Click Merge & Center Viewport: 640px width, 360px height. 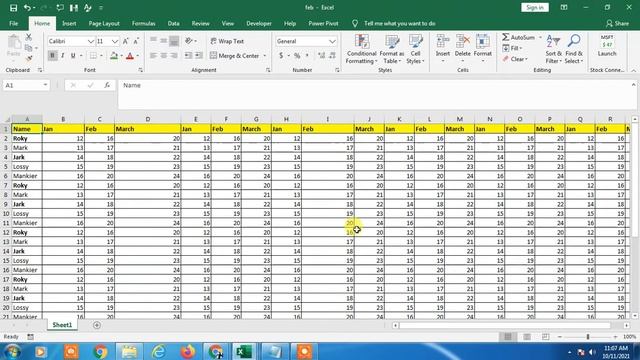235,56
